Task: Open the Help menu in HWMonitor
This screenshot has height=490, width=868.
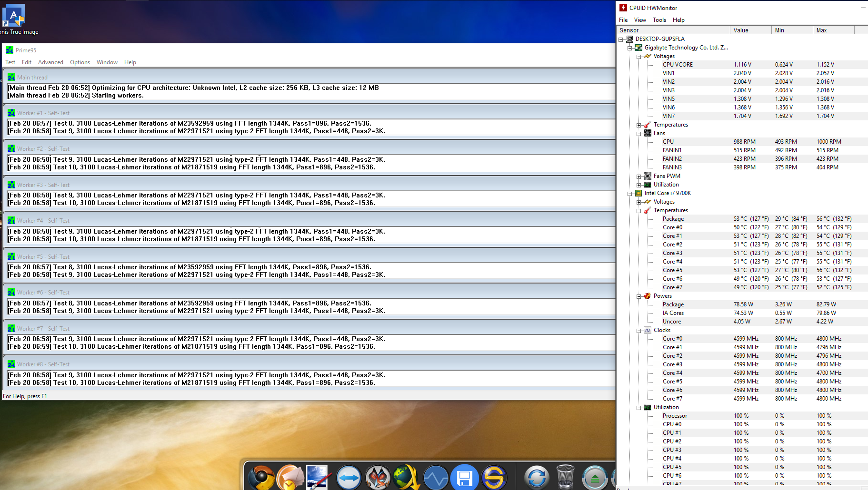Action: (x=678, y=20)
